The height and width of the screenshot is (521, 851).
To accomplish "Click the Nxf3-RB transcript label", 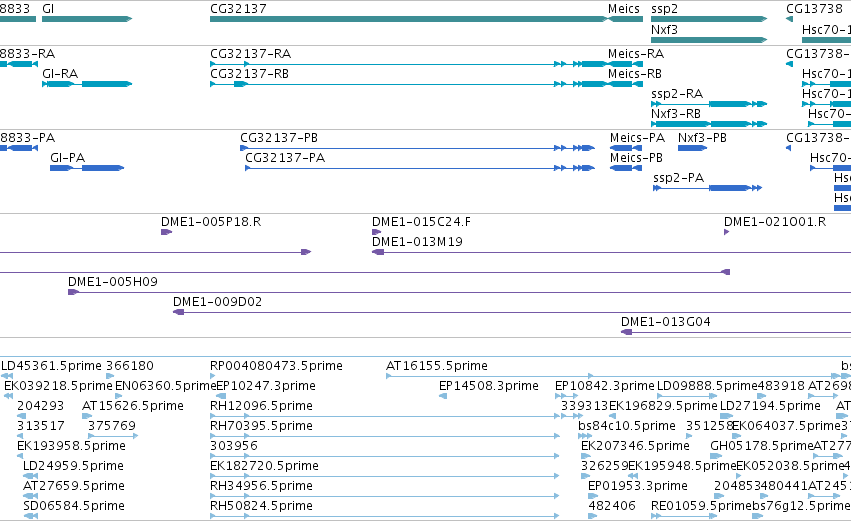I will point(676,114).
